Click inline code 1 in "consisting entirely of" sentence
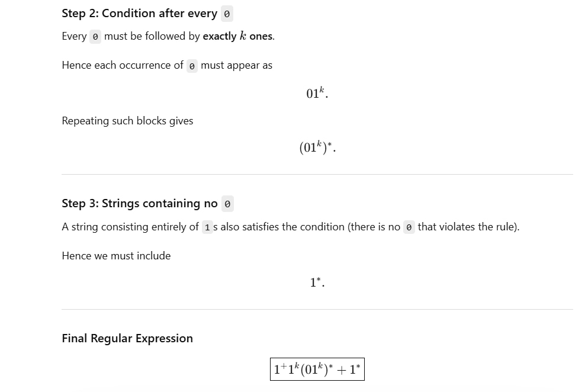 207,227
